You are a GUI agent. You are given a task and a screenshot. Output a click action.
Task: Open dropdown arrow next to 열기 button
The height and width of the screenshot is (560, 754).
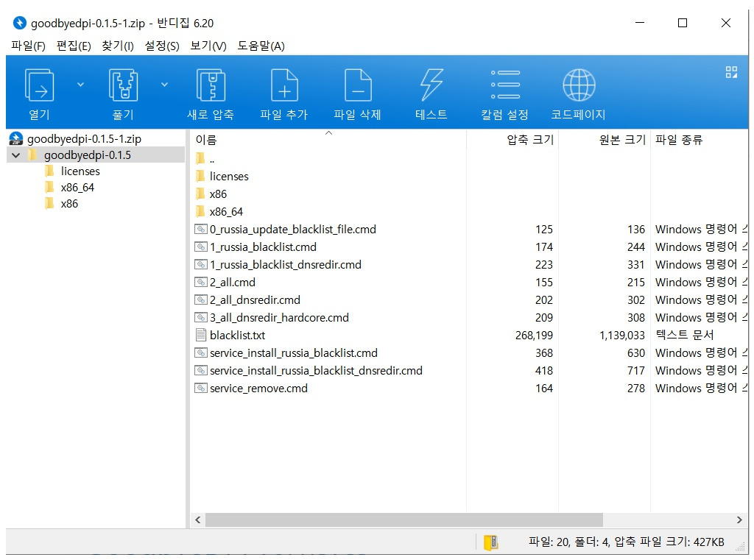pos(80,85)
